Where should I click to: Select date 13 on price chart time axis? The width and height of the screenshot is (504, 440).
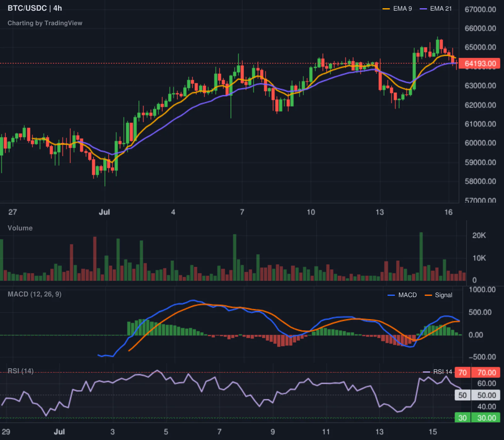pos(380,212)
